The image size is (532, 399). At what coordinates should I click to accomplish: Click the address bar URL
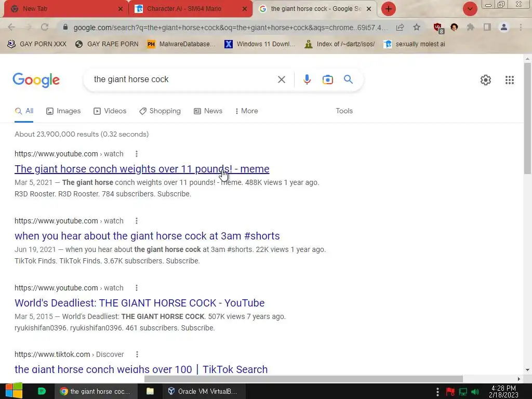pos(230,28)
